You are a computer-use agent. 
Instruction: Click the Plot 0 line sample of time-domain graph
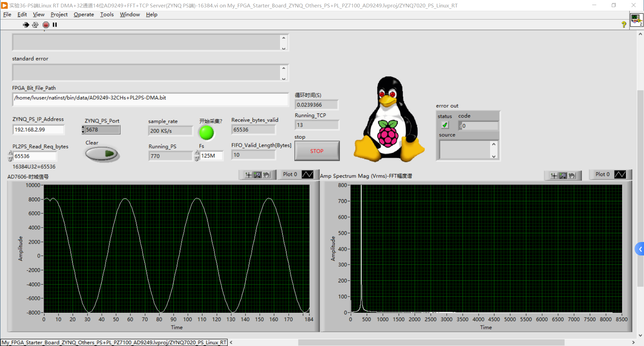point(308,174)
